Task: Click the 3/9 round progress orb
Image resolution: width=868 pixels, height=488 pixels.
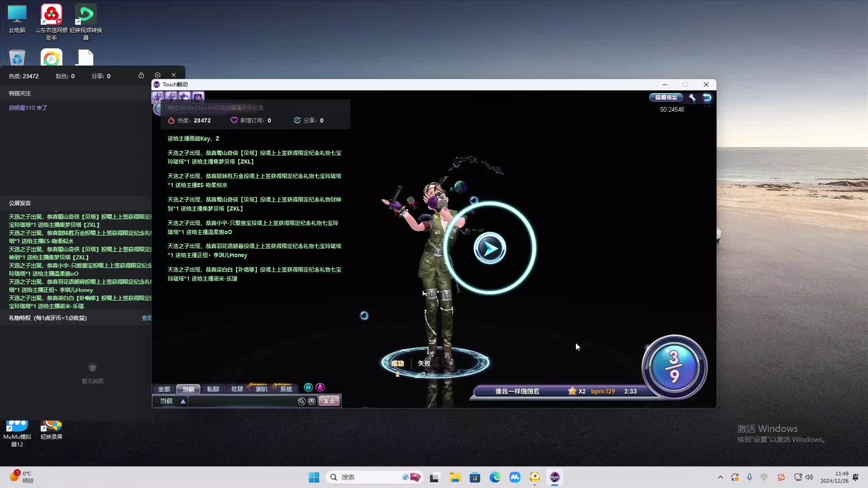Action: [x=674, y=366]
